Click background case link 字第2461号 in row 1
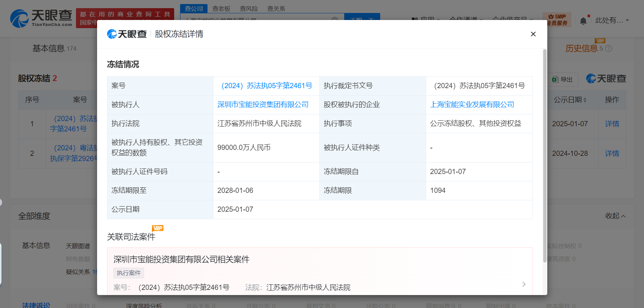 tap(69, 129)
